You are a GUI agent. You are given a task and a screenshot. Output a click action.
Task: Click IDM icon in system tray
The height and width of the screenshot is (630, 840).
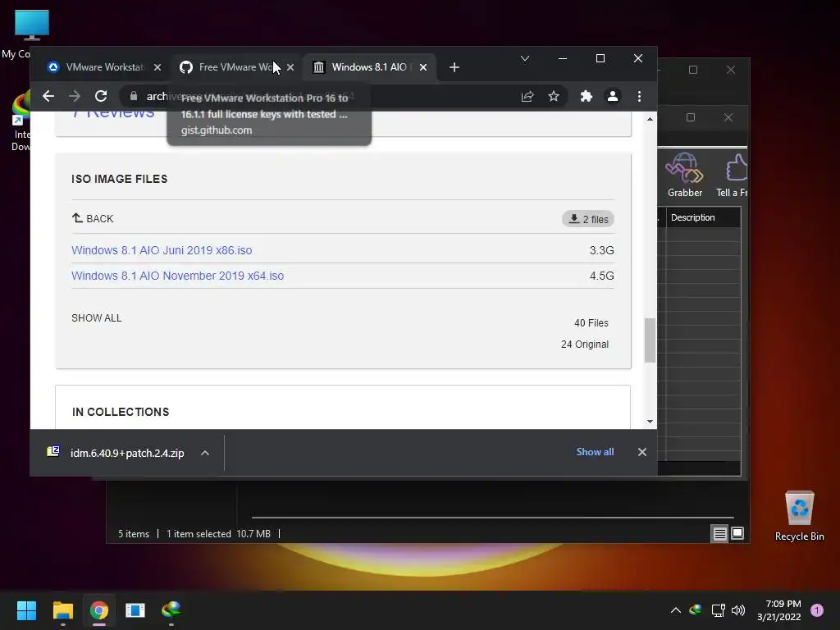696,609
